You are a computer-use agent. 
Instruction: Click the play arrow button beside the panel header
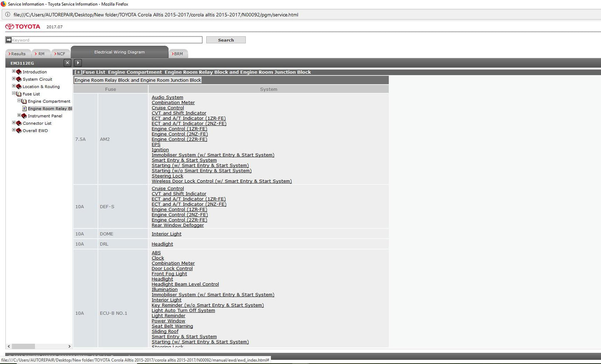click(x=78, y=63)
